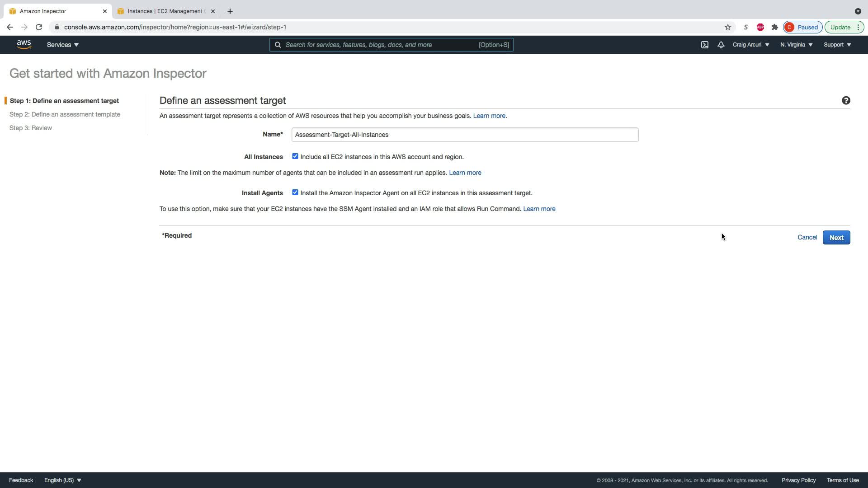Reload the page with refresh icon

[x=39, y=27]
